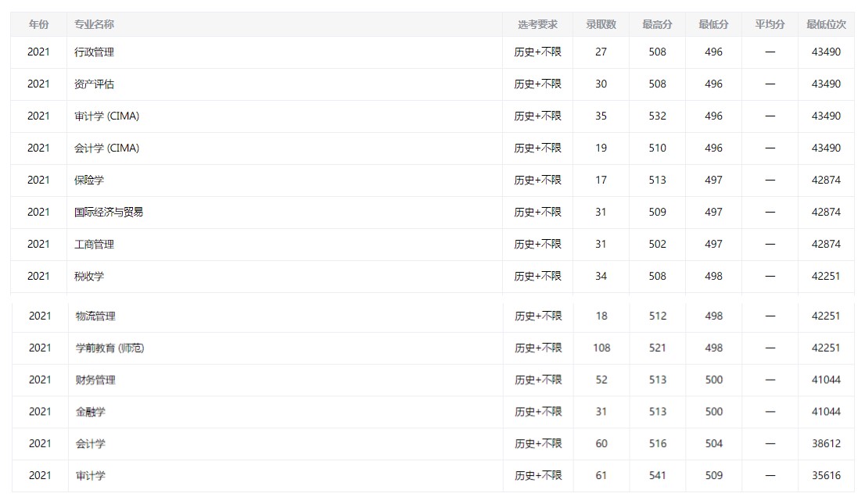Viewport: 865px width, 504px height.
Task: Select the 资产评估 major row
Action: tap(94, 84)
